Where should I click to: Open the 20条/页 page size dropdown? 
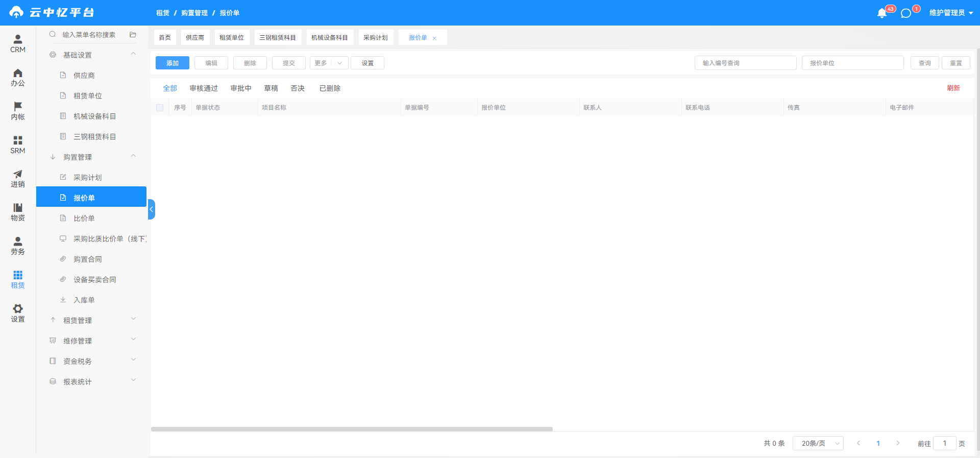818,443
